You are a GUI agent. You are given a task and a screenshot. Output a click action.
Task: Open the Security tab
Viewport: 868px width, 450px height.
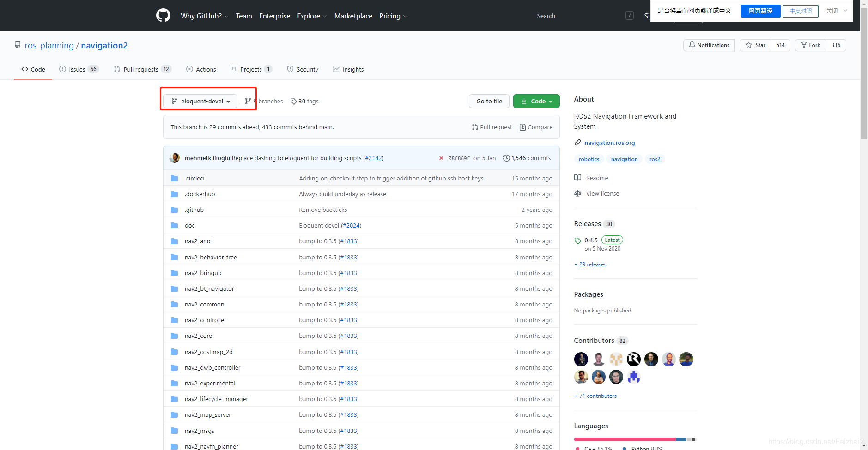[x=303, y=69]
